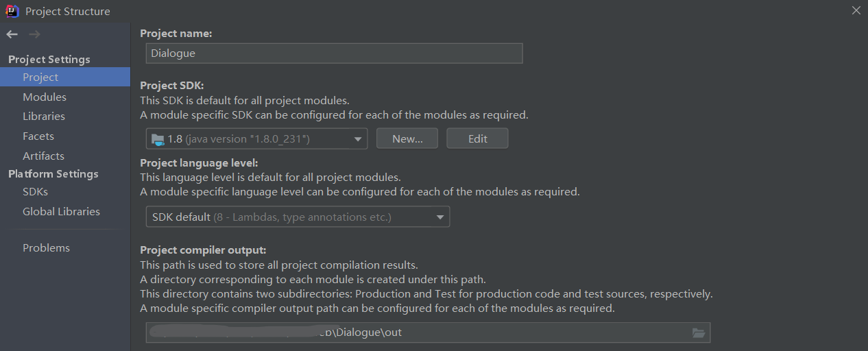The height and width of the screenshot is (351, 868).
Task: Click the IntelliJ logo in title bar
Action: click(x=12, y=11)
